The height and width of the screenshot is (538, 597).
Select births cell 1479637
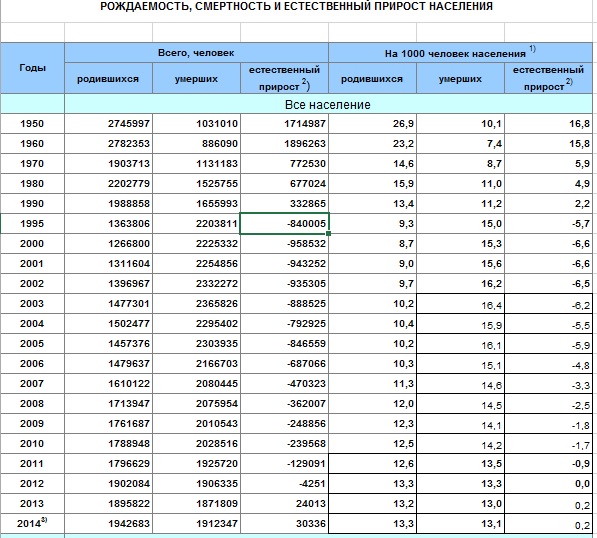click(109, 363)
